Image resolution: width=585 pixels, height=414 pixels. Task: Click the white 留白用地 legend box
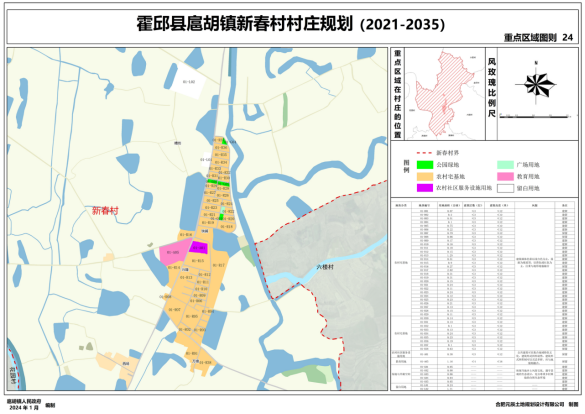tap(505, 188)
